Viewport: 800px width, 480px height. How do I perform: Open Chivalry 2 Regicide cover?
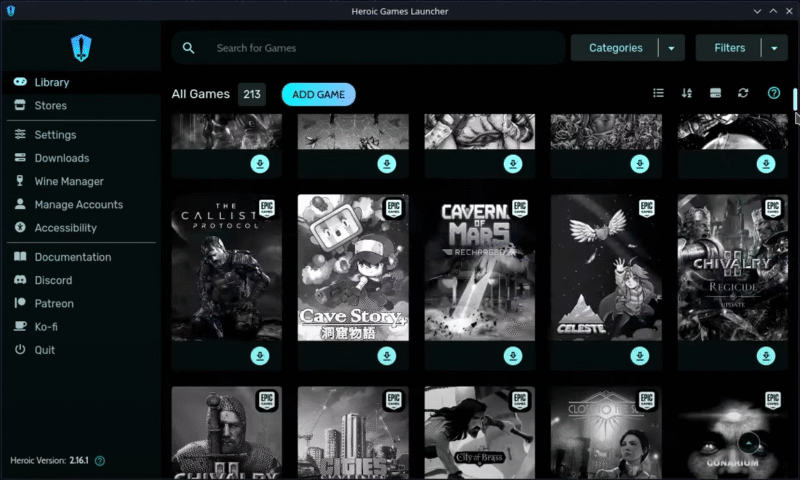point(733,267)
